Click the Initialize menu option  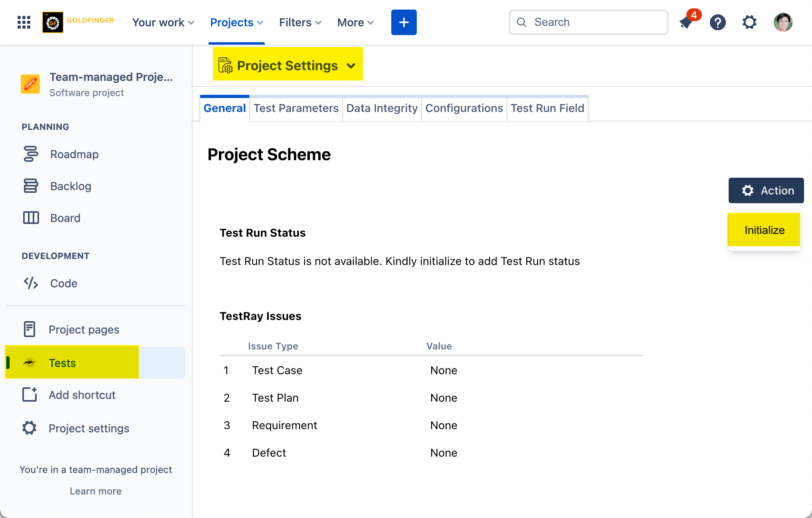tap(764, 230)
